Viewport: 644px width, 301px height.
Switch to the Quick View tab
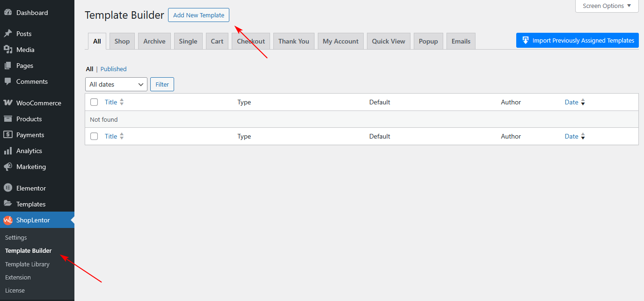point(388,41)
